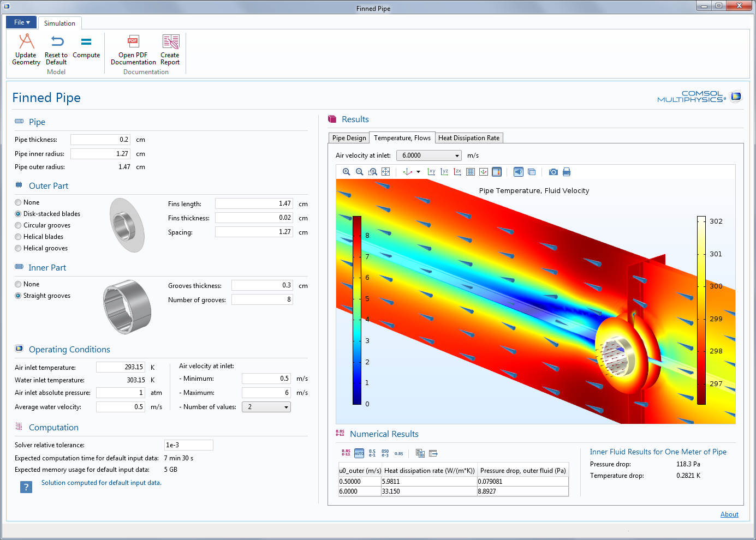Click the velocity color legend bar
This screenshot has width=756, height=540.
tap(357, 310)
